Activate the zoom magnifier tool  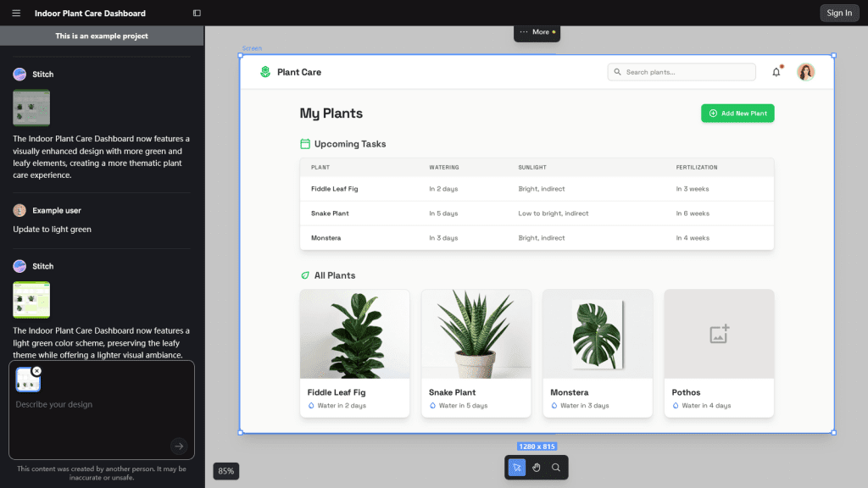[556, 467]
